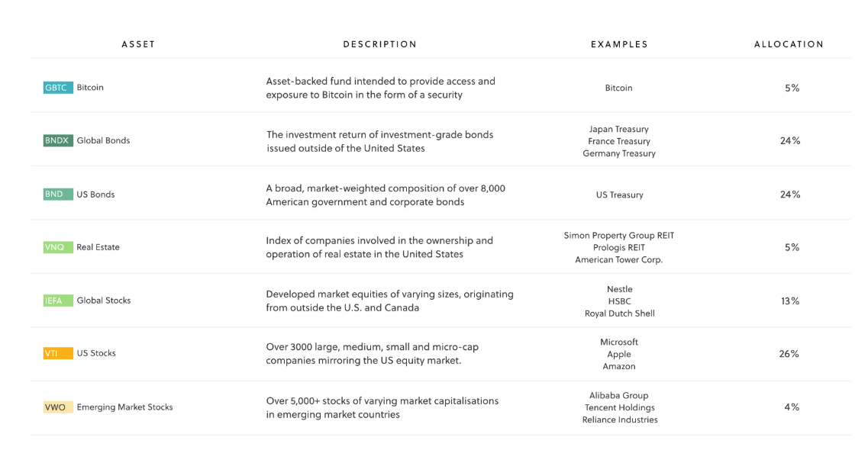The height and width of the screenshot is (463, 868).
Task: Click the GBTC ticker badge
Action: click(x=58, y=88)
